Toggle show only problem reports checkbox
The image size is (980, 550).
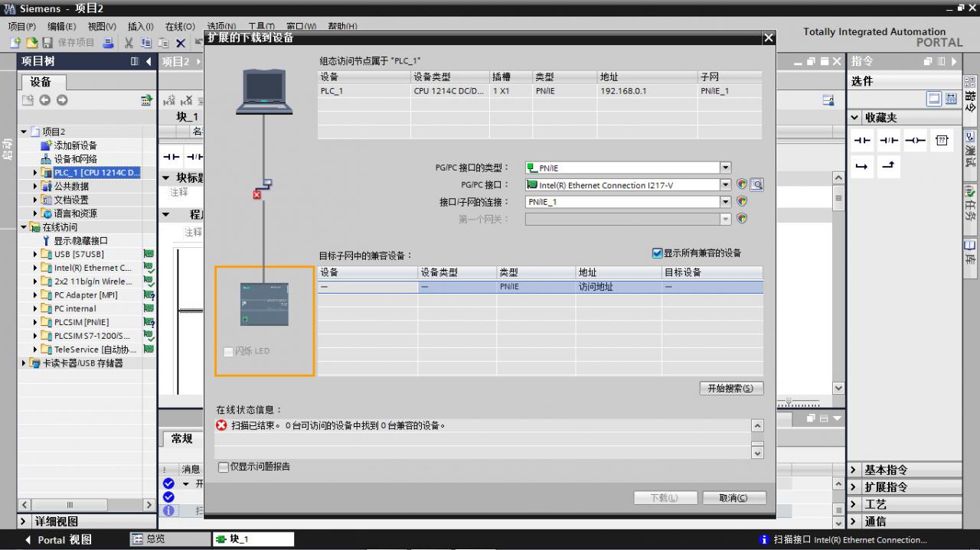224,467
